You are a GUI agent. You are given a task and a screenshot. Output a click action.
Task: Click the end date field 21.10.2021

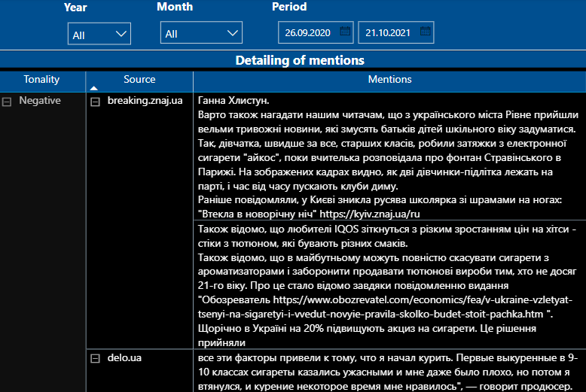(x=387, y=32)
